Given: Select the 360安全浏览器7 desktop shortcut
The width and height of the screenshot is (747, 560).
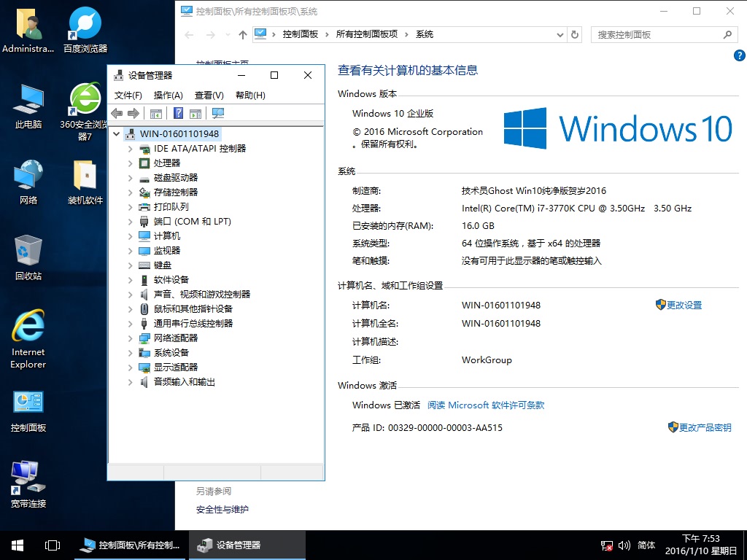Looking at the screenshot, I should [85, 112].
